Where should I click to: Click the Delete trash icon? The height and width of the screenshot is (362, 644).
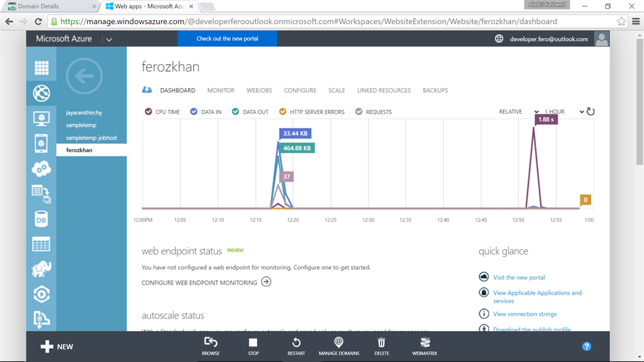(382, 343)
